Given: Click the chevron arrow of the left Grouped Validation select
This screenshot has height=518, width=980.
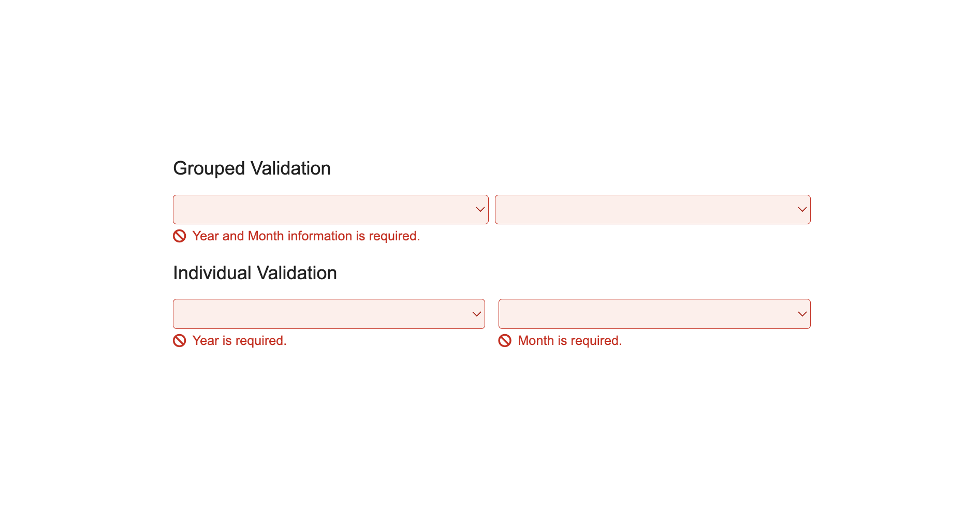Looking at the screenshot, I should (480, 210).
